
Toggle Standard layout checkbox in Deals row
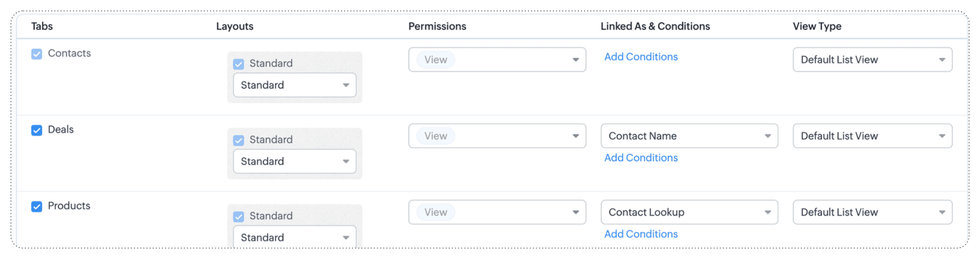(x=239, y=140)
